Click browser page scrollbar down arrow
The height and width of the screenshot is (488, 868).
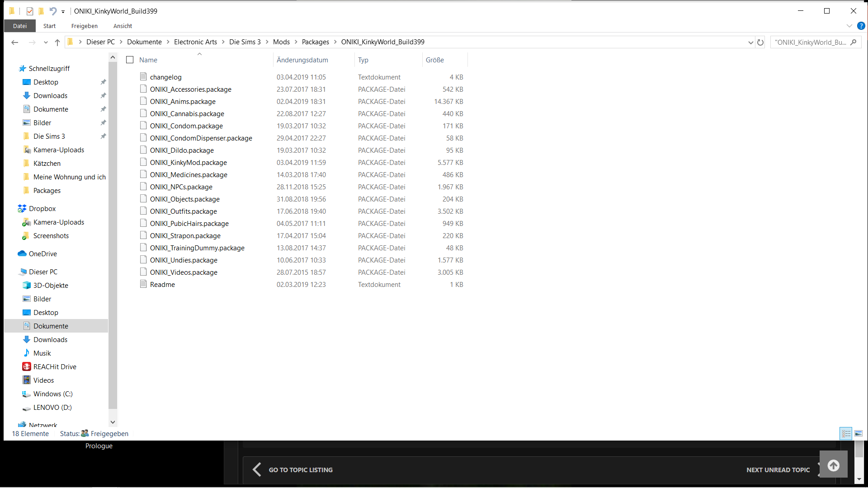tap(859, 479)
